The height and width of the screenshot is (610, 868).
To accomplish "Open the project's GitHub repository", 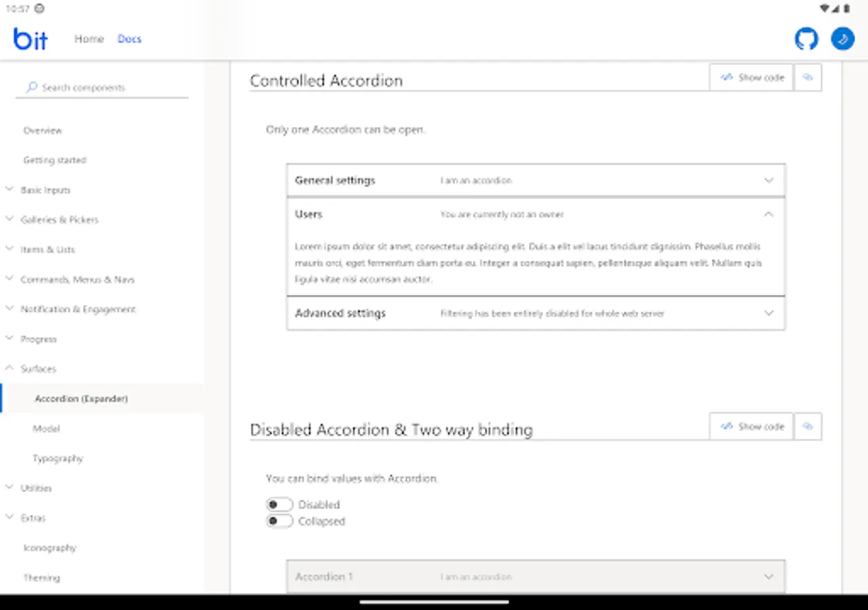I will (x=806, y=39).
